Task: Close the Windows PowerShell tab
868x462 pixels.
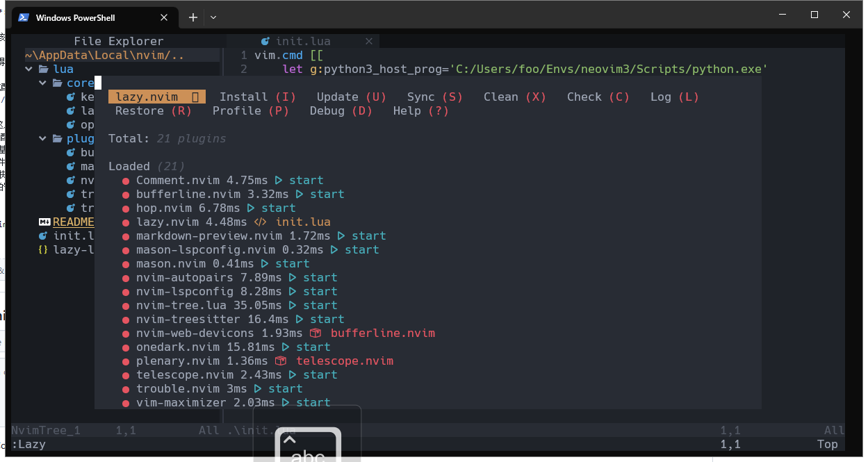Action: tap(164, 17)
